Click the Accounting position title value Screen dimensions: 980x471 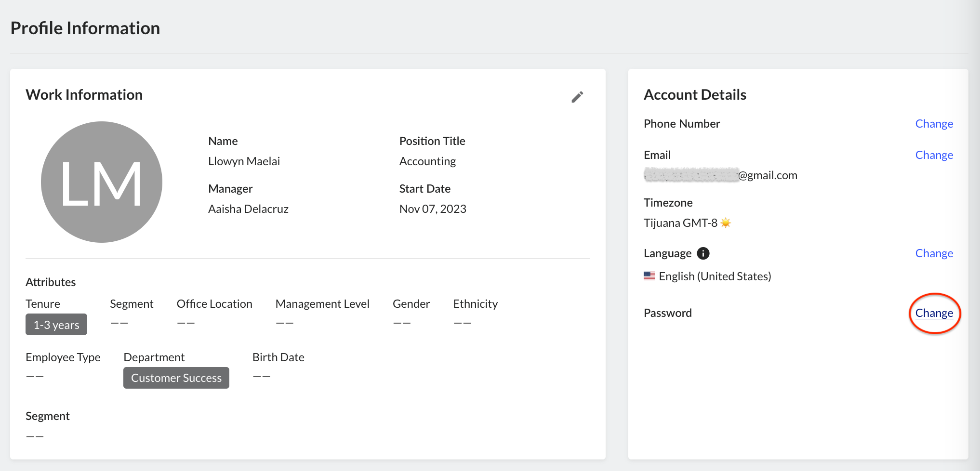click(x=427, y=161)
